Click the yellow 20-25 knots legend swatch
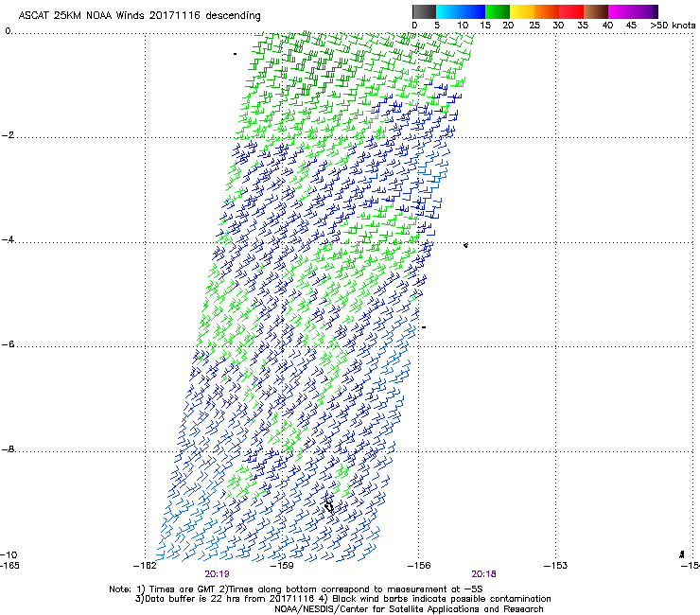The height and width of the screenshot is (615, 700). pyautogui.click(x=522, y=11)
